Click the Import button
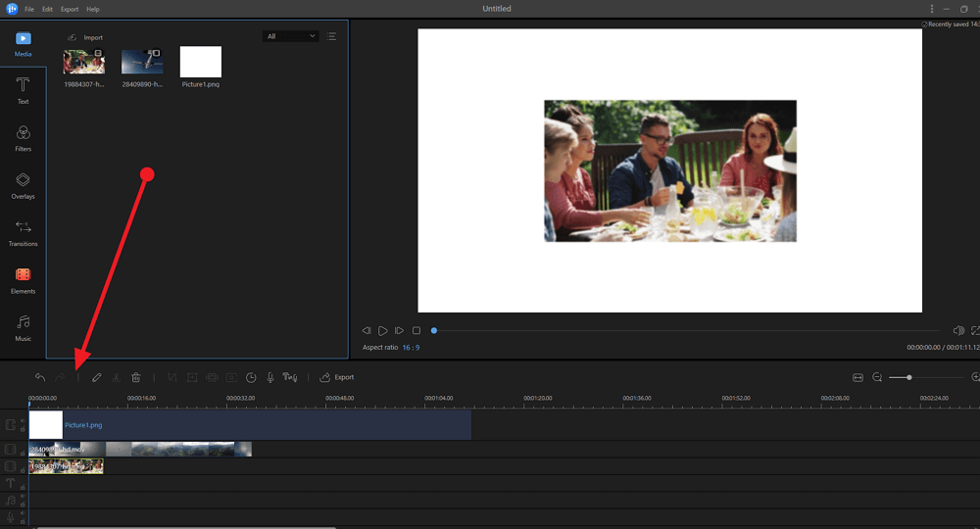 coord(84,37)
